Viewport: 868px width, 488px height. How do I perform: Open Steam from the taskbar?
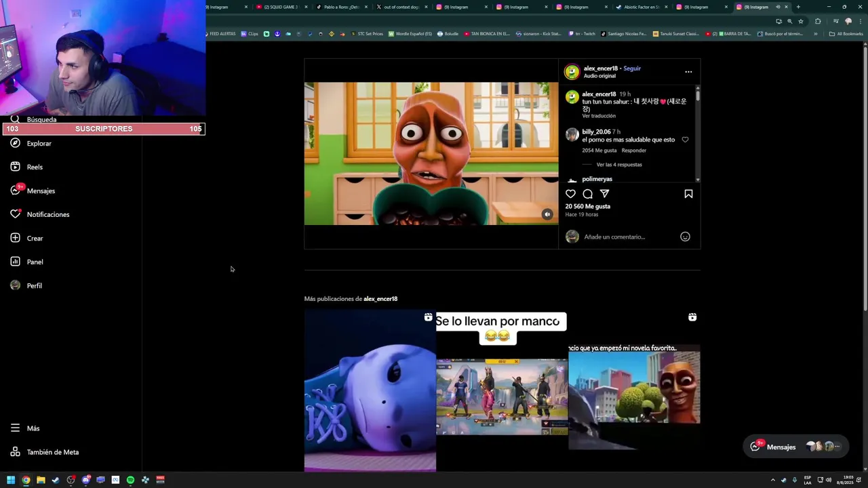point(56,480)
